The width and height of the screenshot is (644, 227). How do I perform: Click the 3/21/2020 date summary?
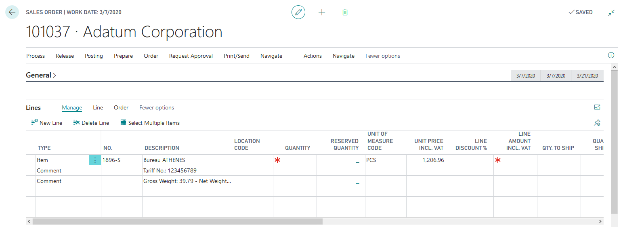point(587,76)
